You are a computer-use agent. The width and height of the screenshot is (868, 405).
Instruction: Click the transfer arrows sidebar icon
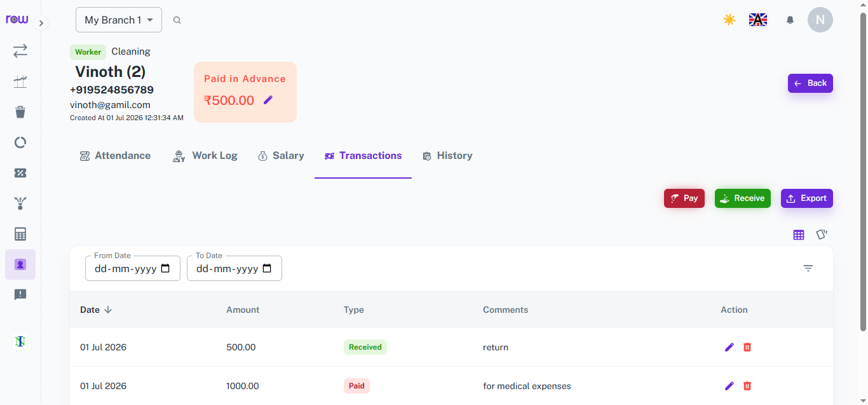click(x=20, y=51)
